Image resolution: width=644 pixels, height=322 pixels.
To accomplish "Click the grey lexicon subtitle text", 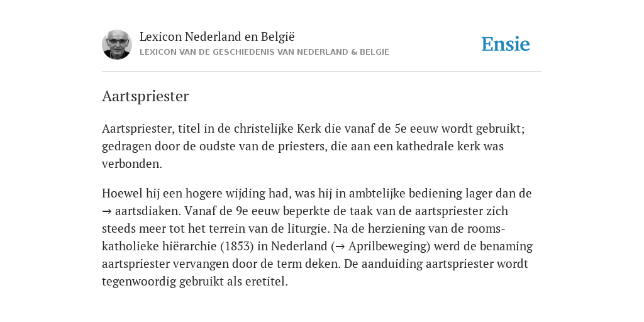I will click(x=264, y=52).
